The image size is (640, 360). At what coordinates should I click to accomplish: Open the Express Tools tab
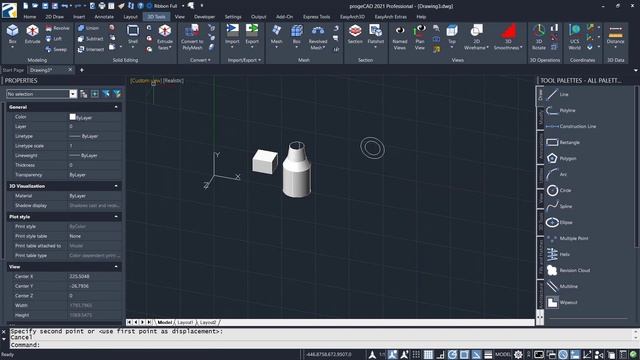tap(316, 17)
